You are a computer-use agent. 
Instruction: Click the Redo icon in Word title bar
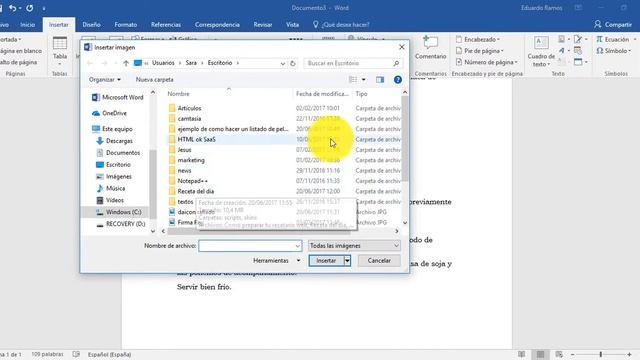pyautogui.click(x=29, y=8)
